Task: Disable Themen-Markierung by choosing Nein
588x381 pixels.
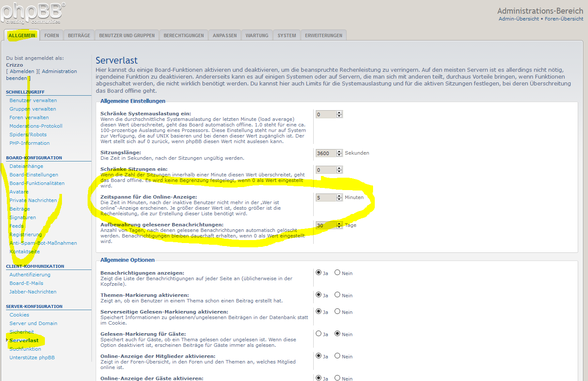Action: (x=338, y=295)
